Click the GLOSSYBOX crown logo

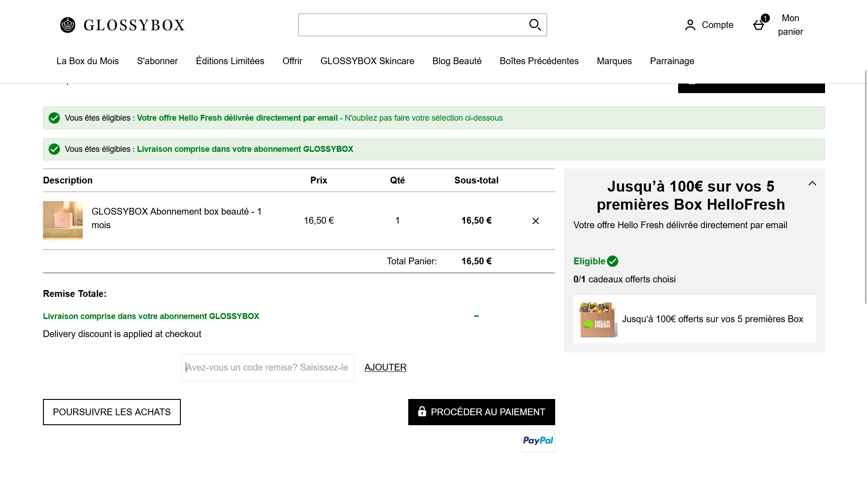68,25
